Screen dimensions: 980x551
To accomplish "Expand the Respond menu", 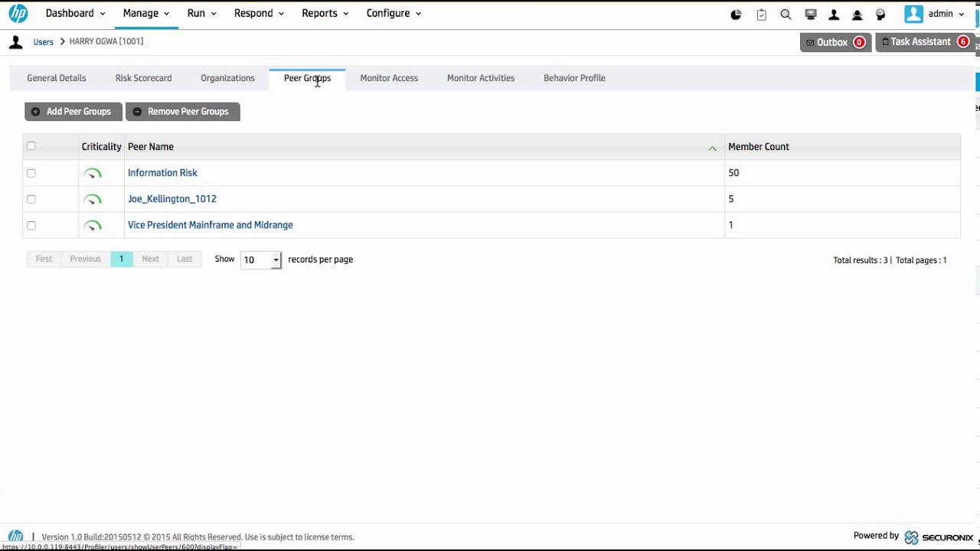I will 259,13.
